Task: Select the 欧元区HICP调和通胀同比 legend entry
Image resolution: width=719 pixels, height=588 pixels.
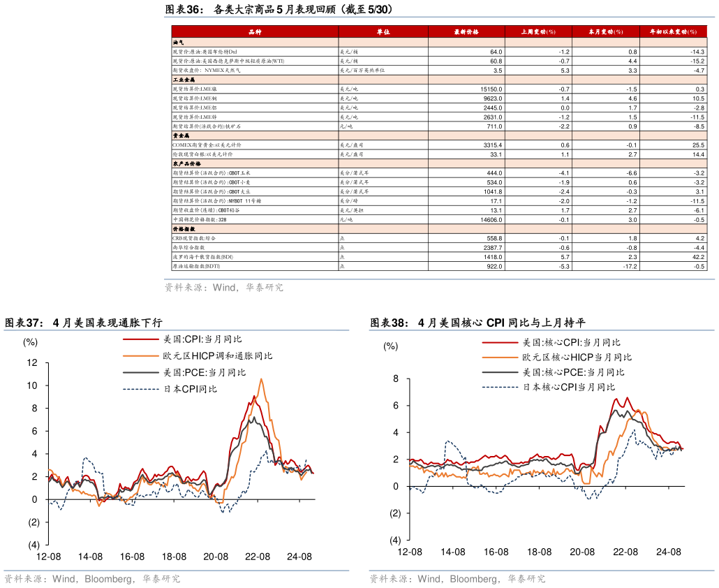Action: [217, 356]
